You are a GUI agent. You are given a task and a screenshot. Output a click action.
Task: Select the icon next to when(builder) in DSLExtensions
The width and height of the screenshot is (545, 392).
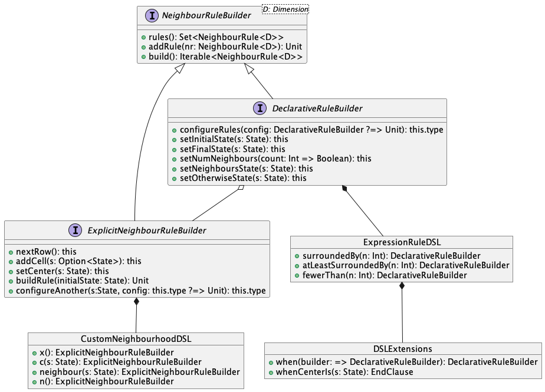(x=271, y=361)
